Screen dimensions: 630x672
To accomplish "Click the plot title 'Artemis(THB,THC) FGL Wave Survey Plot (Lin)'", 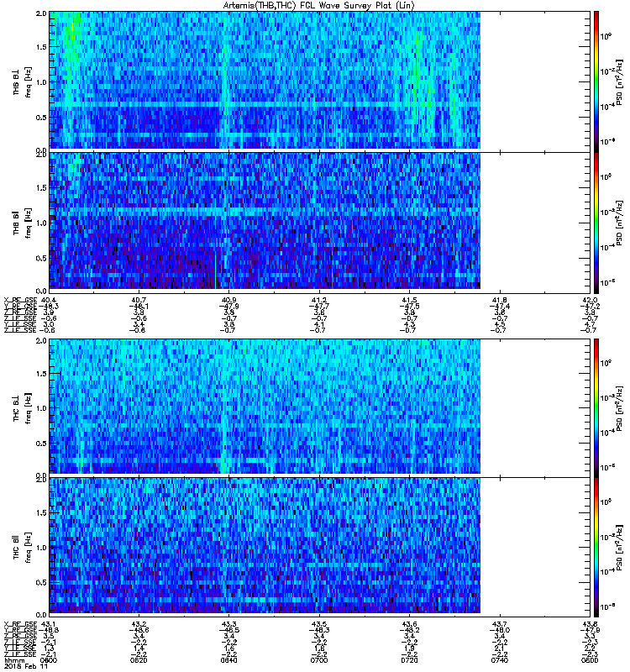I will point(318,6).
